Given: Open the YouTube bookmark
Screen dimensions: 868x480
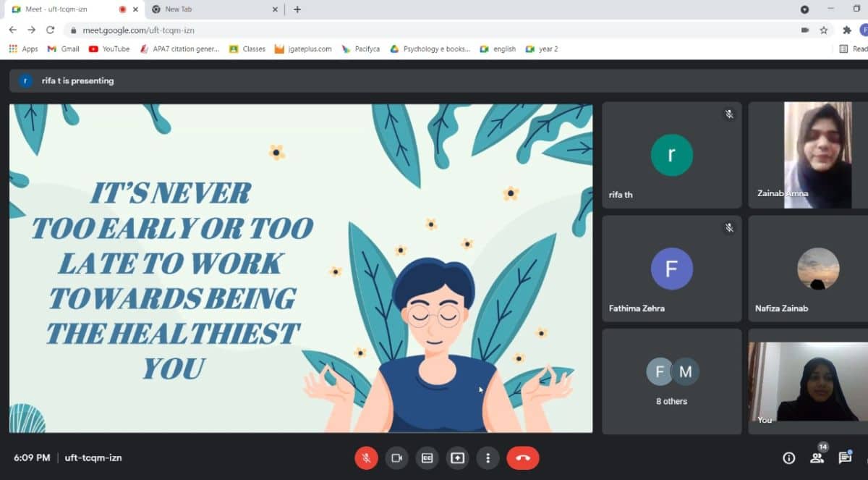Looking at the screenshot, I should pyautogui.click(x=109, y=49).
